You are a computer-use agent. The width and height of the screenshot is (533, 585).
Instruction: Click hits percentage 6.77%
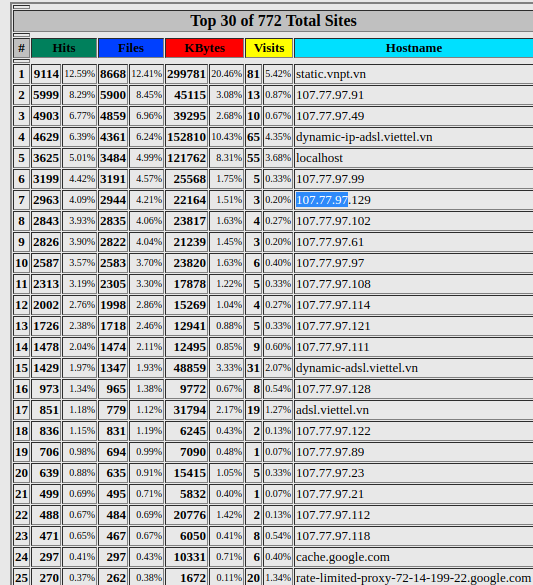coord(82,116)
